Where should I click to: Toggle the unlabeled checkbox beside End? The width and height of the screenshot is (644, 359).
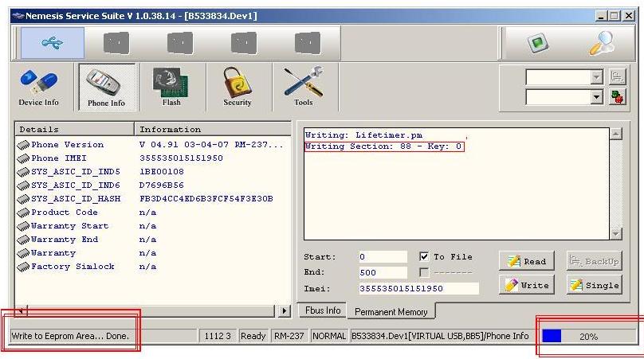tap(424, 272)
